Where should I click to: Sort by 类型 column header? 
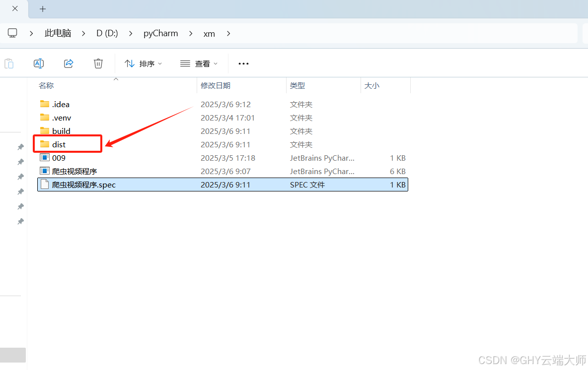[297, 86]
